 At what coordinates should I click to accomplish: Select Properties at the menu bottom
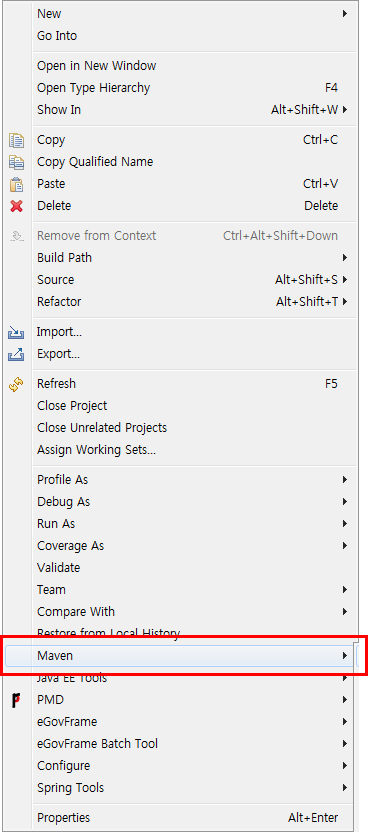click(192, 818)
